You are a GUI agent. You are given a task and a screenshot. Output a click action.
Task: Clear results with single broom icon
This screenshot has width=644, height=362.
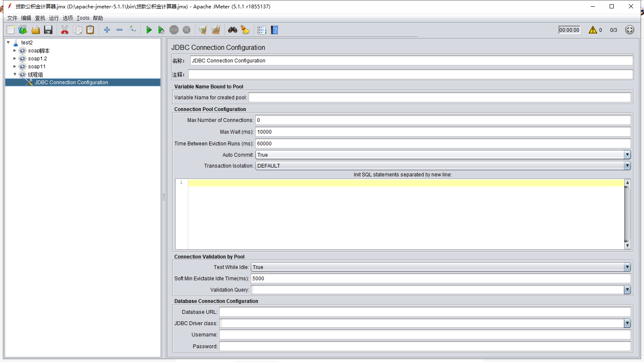click(x=203, y=30)
